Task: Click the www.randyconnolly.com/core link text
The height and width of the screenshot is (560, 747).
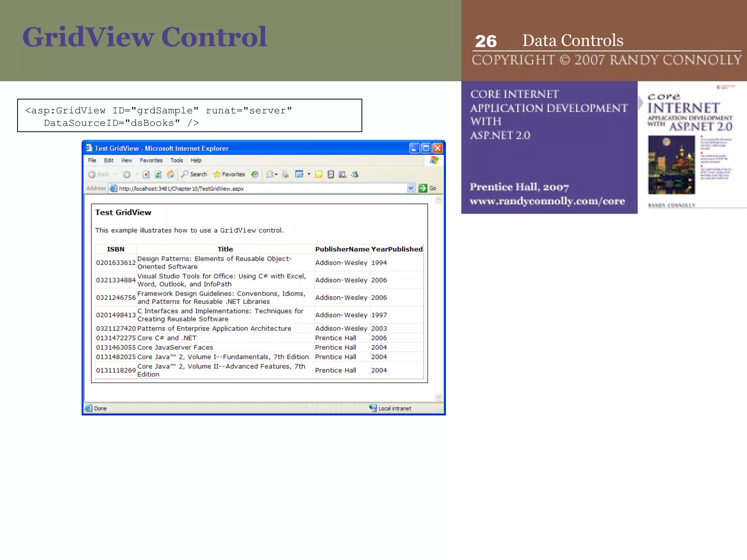Action: [x=547, y=201]
